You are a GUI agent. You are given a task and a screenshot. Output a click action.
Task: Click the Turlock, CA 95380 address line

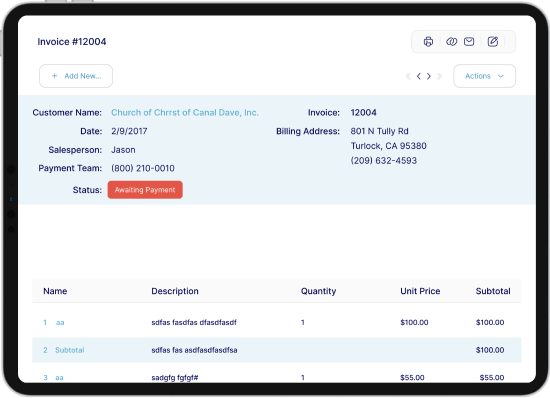[x=389, y=146]
